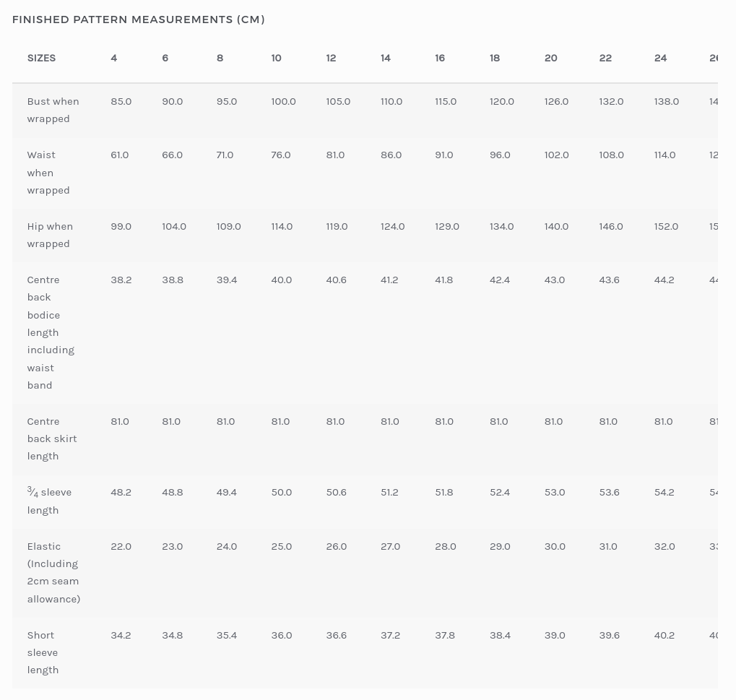Click the Finished Pattern Measurements heading

tap(138, 20)
